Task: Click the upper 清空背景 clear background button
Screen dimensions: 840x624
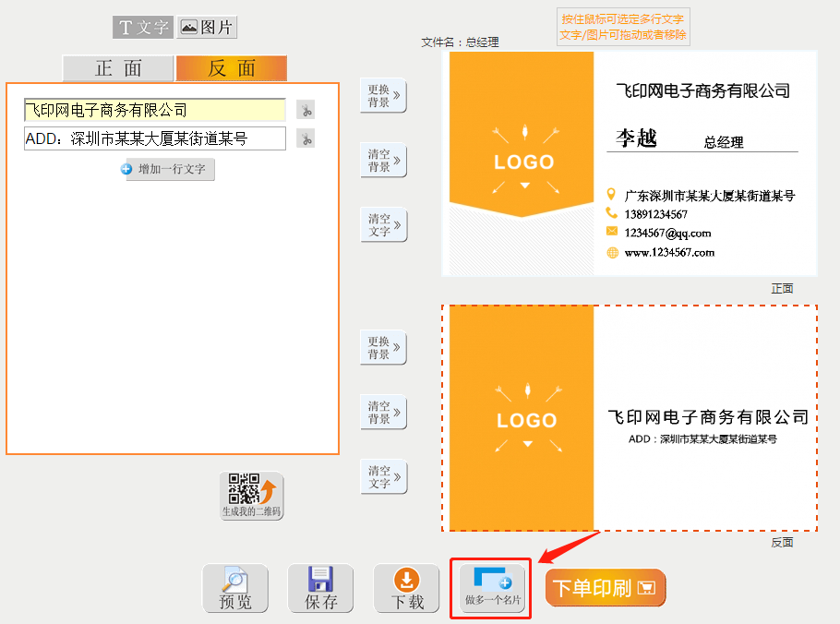Action: tap(382, 161)
